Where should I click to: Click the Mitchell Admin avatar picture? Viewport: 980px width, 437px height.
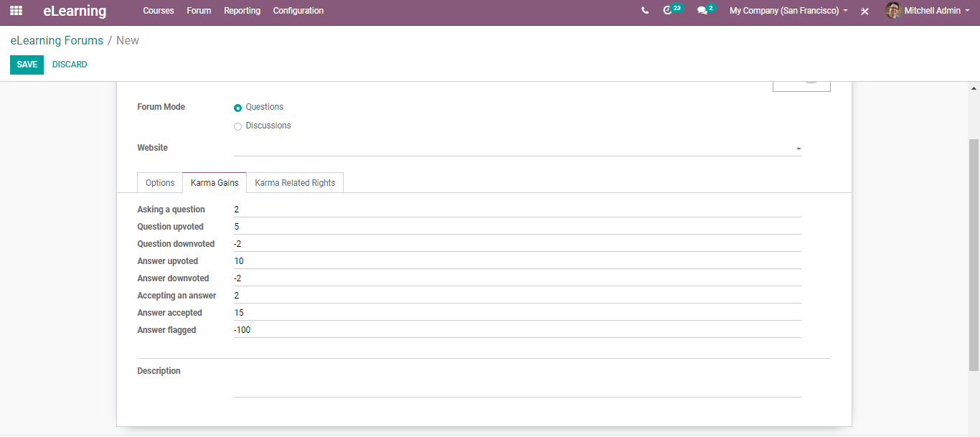pyautogui.click(x=893, y=11)
